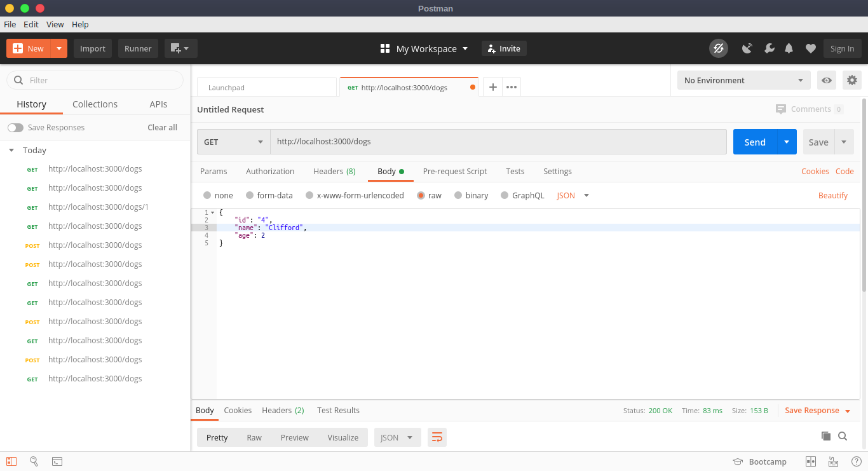Collapse the Today history group
868x471 pixels.
[11, 151]
